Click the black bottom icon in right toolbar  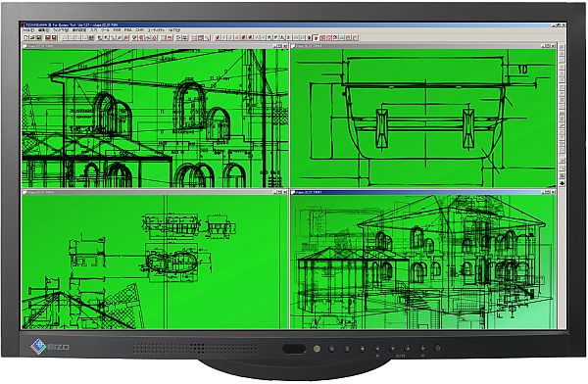tap(562, 183)
